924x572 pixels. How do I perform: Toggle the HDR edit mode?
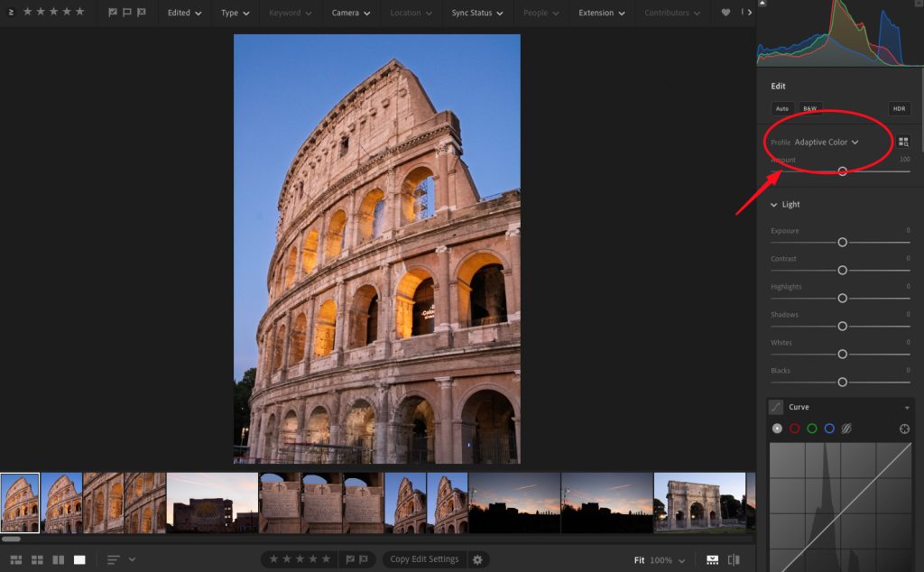tap(899, 108)
